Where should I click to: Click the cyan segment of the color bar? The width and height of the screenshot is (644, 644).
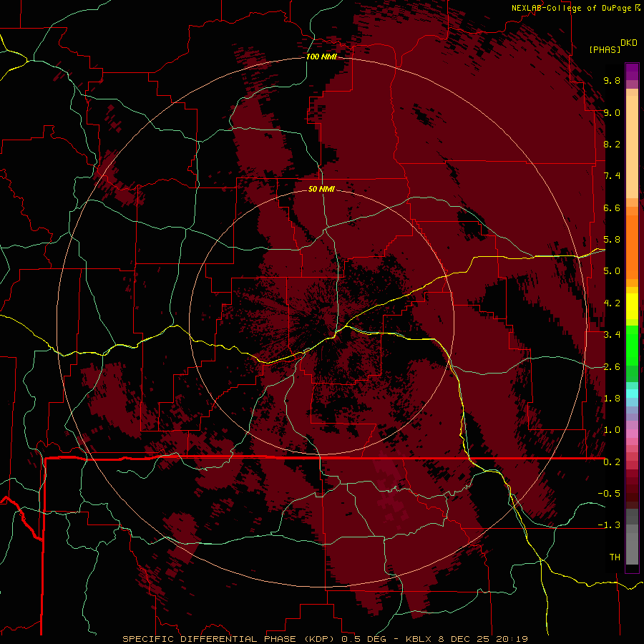point(632,394)
